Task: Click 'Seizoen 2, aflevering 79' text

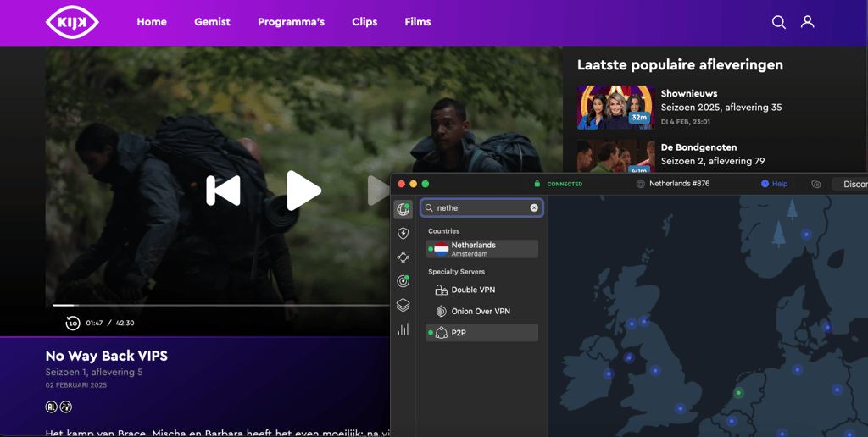Action: [x=713, y=161]
